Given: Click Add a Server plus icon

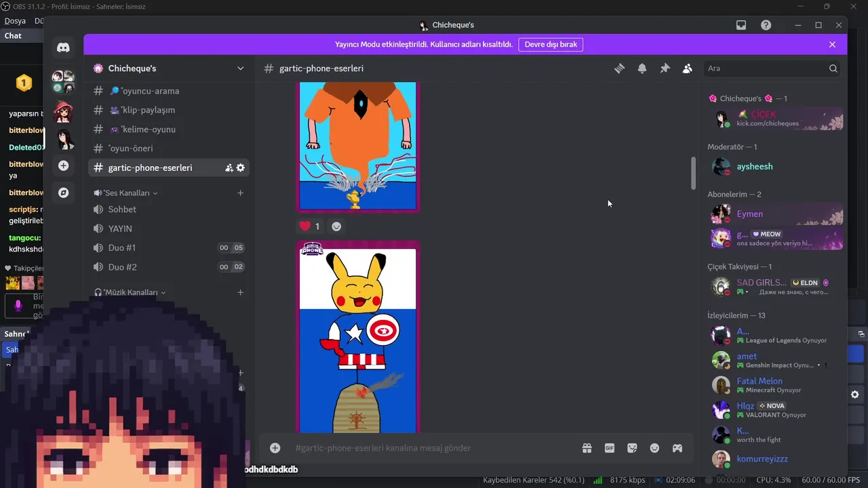Looking at the screenshot, I should click(x=63, y=165).
